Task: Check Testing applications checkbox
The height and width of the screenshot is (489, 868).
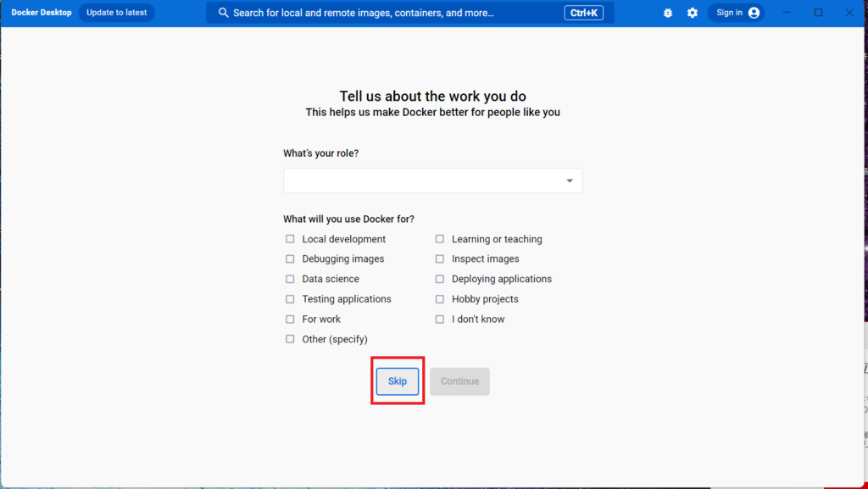Action: click(x=290, y=299)
